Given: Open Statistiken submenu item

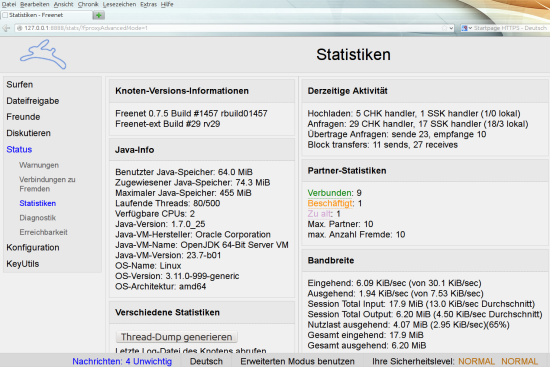Looking at the screenshot, I should pyautogui.click(x=38, y=203).
